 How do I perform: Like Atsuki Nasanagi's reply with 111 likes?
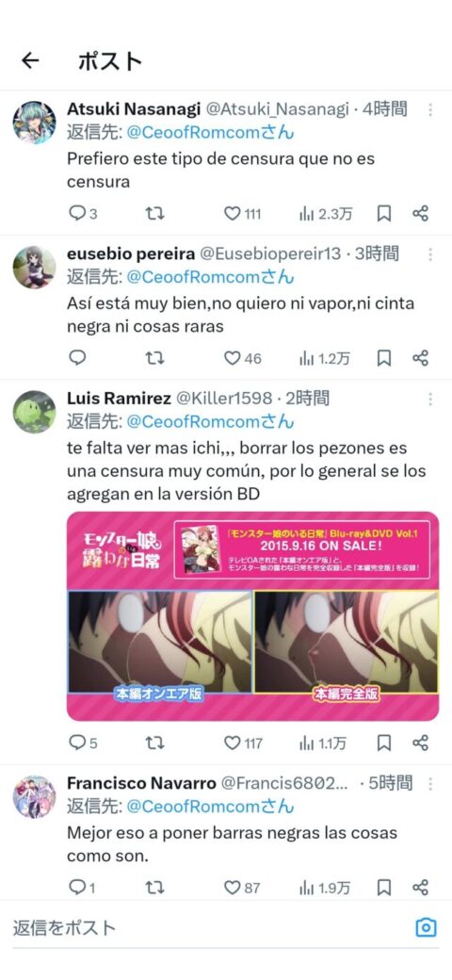(242, 215)
